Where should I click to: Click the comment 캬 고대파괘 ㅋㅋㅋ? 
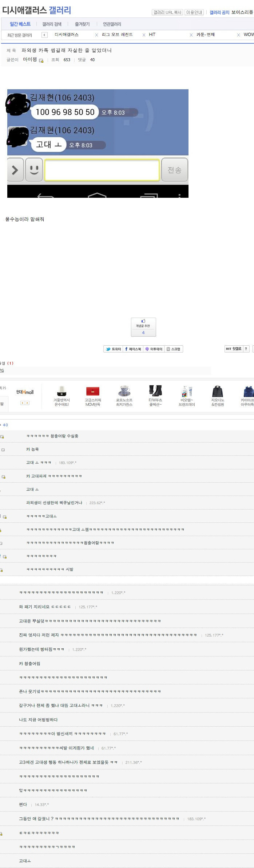coord(54,476)
